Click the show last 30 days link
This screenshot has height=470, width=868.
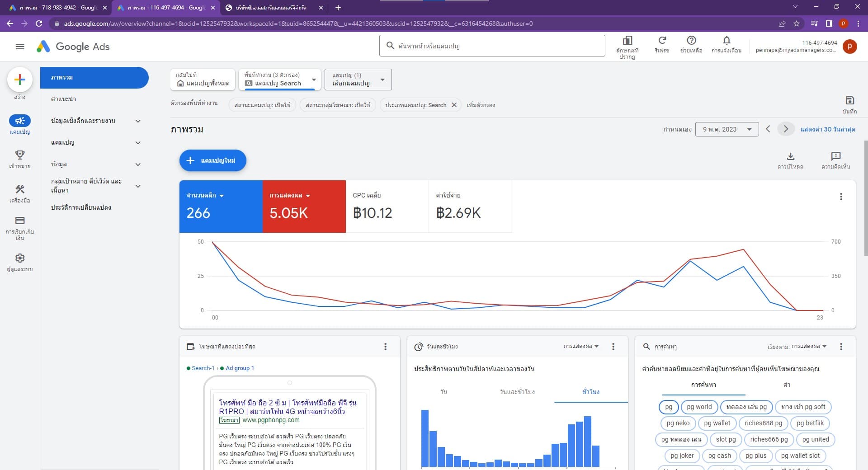click(827, 129)
